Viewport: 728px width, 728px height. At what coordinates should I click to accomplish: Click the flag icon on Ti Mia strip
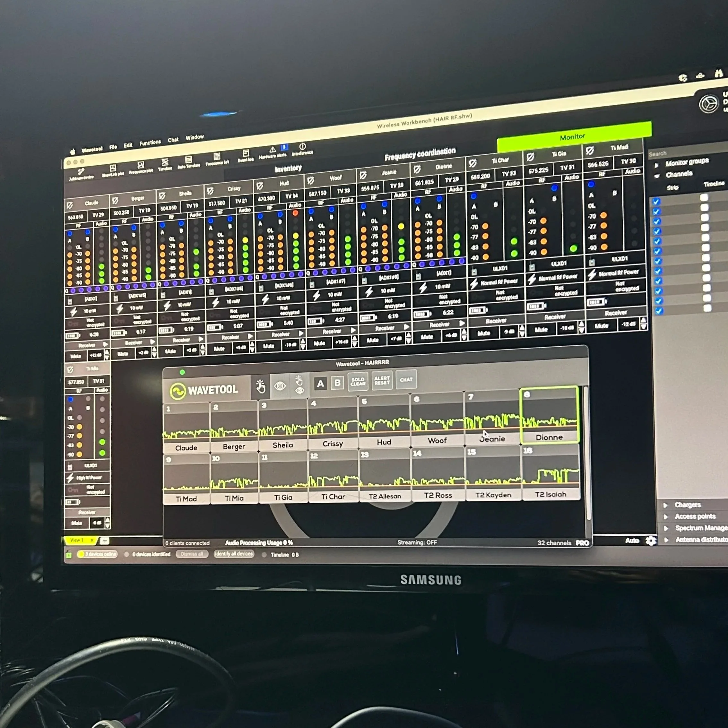pos(70,370)
